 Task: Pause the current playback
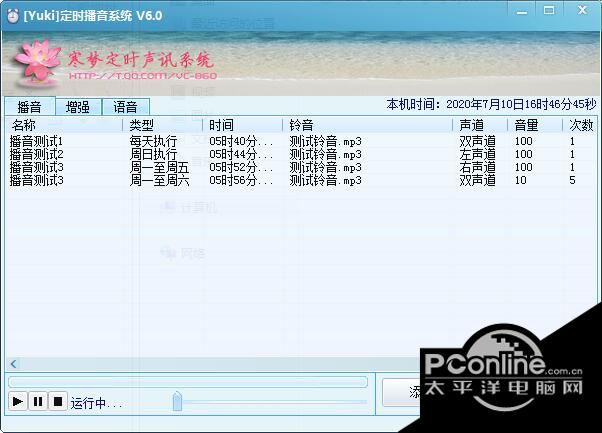point(38,402)
